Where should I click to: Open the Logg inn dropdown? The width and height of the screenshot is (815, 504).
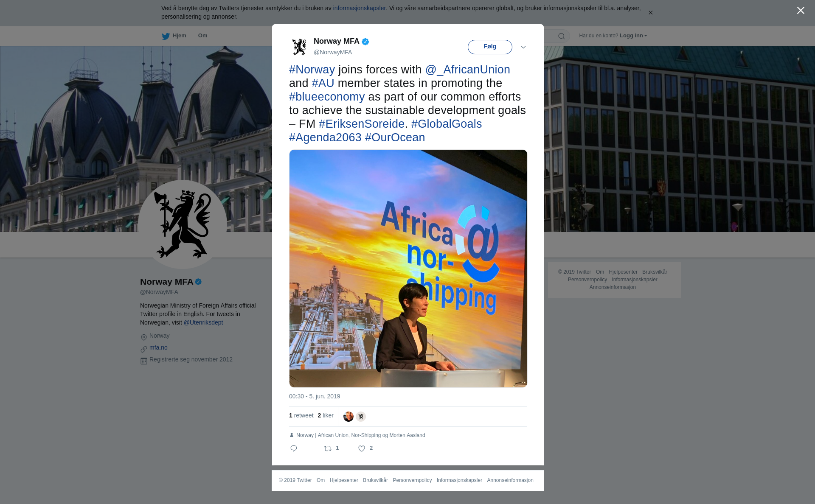pyautogui.click(x=633, y=36)
